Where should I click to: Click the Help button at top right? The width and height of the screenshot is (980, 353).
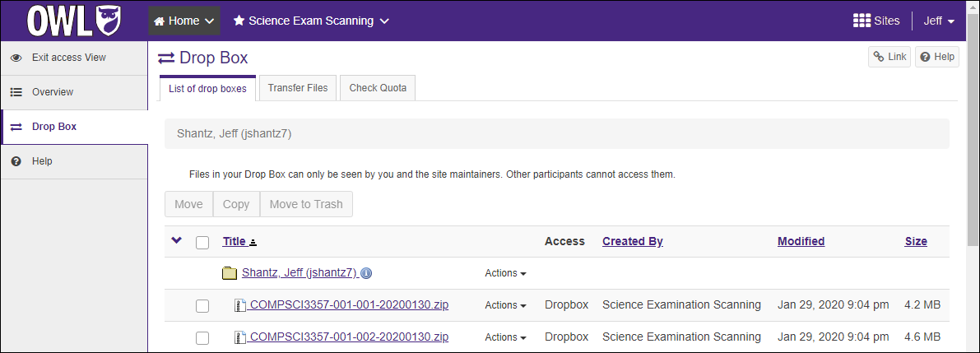tap(937, 56)
